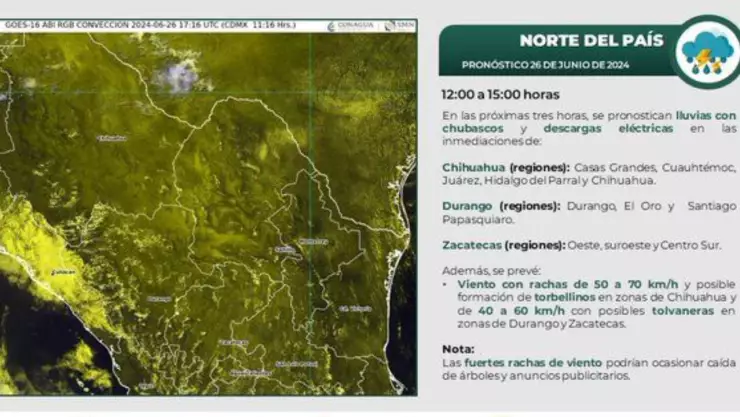
Task: Click the Monterrey label on the map
Action: [x=313, y=241]
